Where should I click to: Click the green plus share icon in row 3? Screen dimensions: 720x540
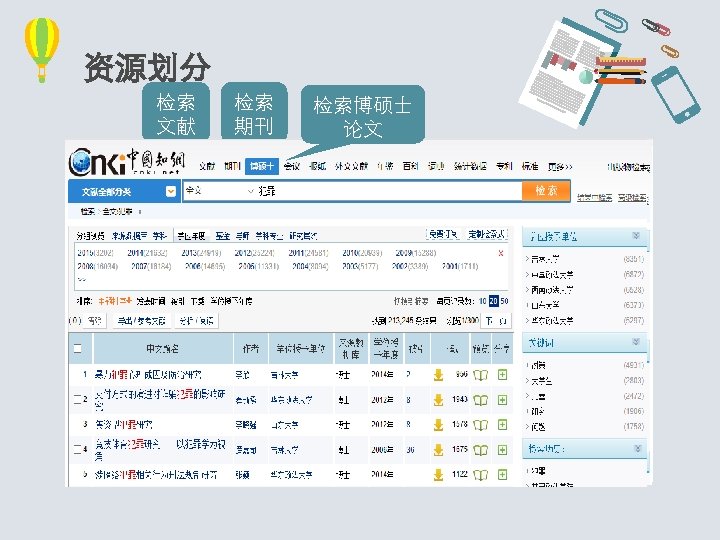point(502,424)
